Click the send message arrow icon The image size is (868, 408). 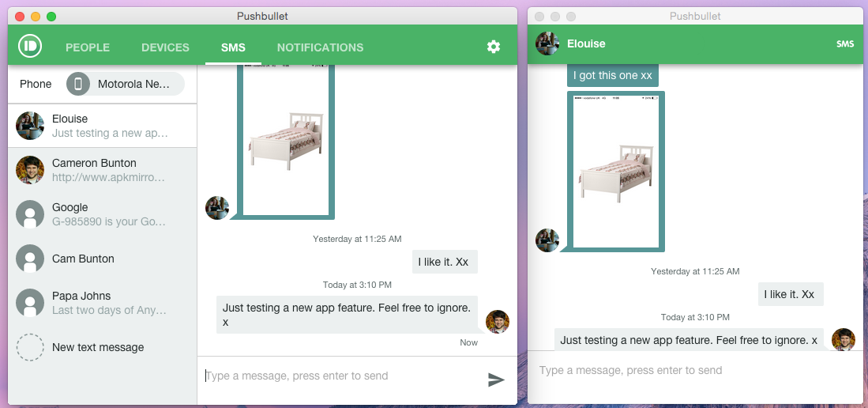(x=496, y=380)
